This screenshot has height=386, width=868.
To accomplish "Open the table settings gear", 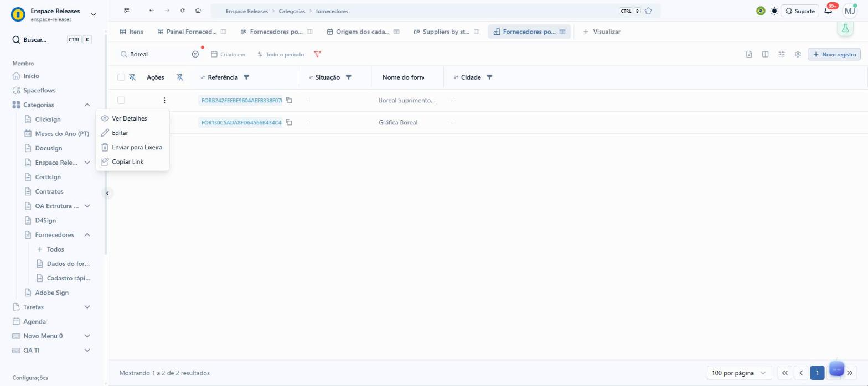I will 798,54.
